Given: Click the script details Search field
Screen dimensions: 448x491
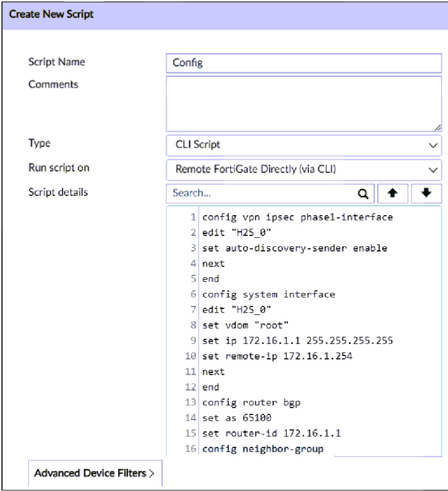Looking at the screenshot, I should 262,193.
